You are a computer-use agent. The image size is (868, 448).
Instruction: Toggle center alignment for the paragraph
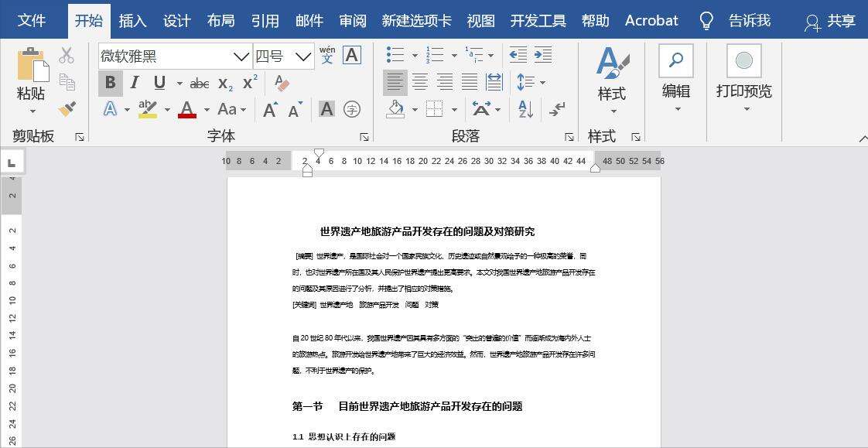(420, 82)
